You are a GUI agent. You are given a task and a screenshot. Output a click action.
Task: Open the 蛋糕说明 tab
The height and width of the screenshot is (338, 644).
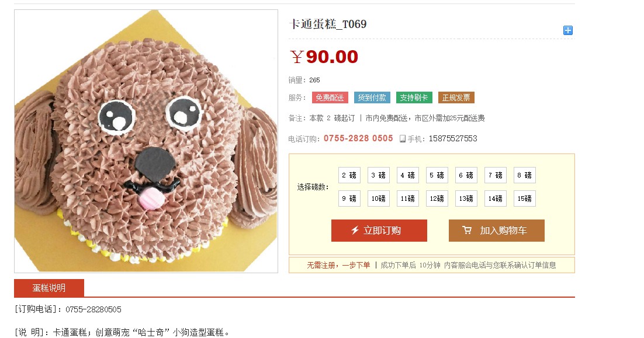[x=49, y=288]
